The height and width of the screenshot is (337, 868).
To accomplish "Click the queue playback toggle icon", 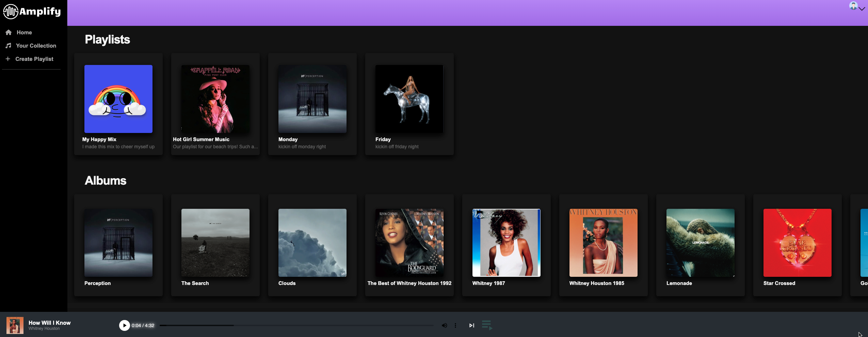I will [x=487, y=325].
